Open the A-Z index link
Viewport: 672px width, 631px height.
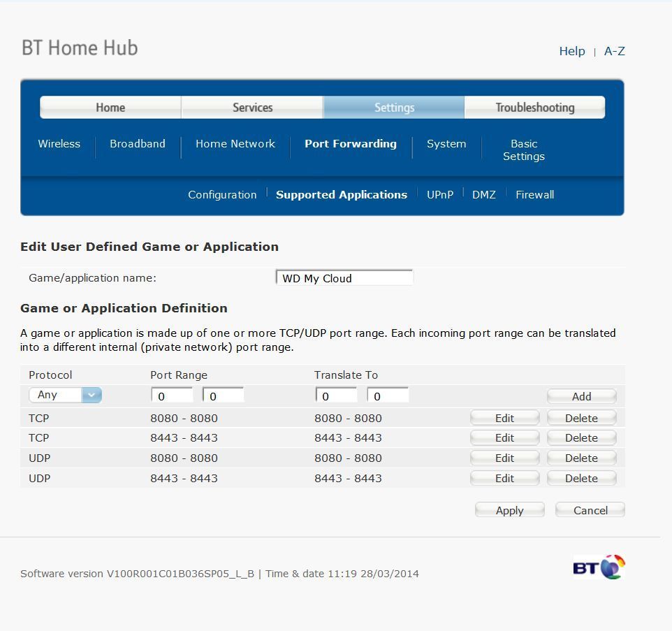tap(614, 51)
